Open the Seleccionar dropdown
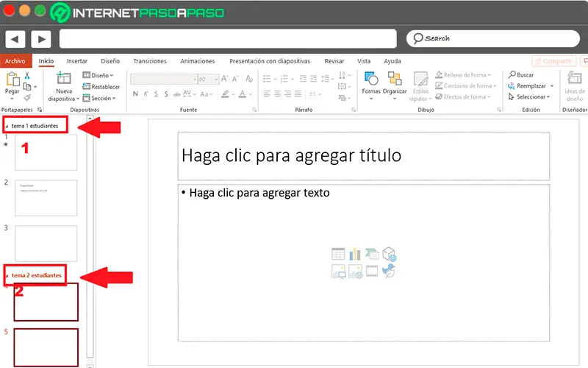Screen dimensions: 588x368 (529, 96)
